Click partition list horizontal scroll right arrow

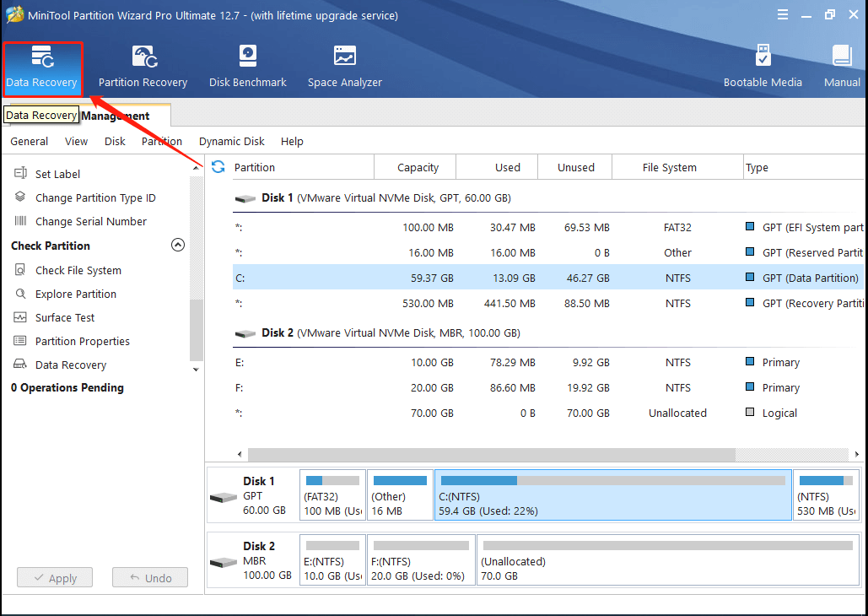click(857, 454)
